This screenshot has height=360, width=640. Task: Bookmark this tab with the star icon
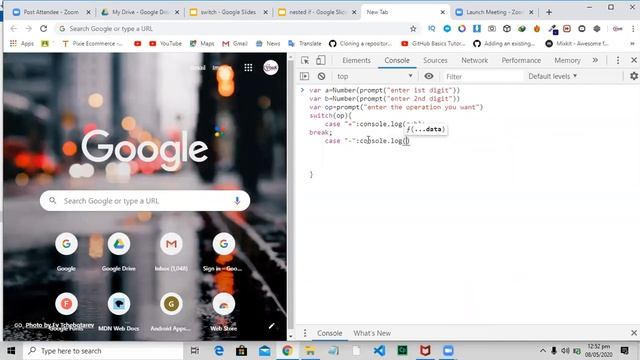tap(413, 29)
